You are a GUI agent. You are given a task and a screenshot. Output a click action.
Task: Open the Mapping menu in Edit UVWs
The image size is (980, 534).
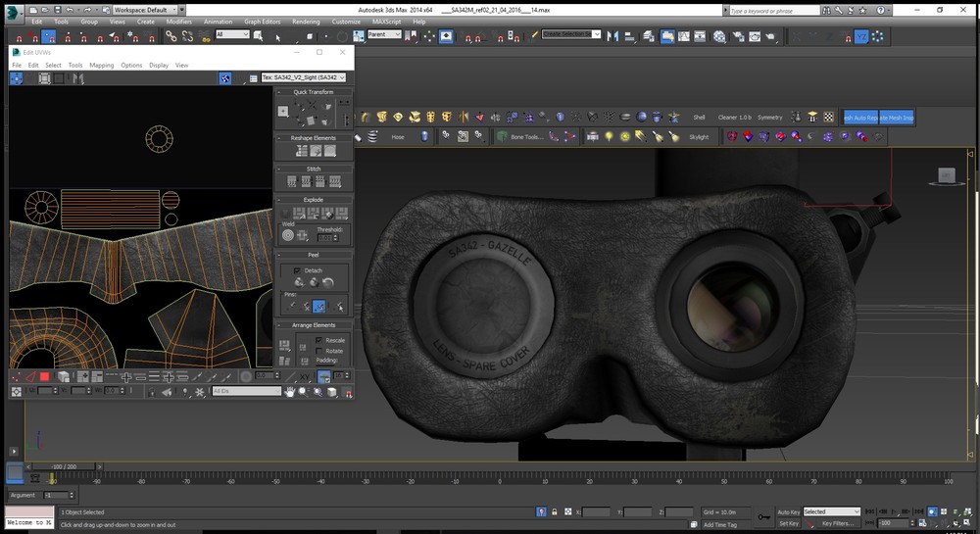coord(101,66)
